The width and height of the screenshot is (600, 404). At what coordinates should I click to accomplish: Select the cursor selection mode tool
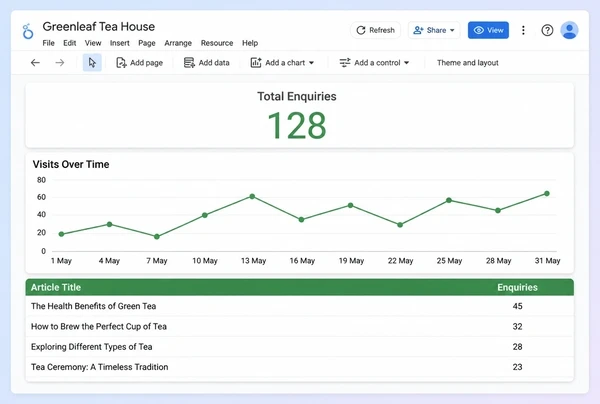[x=92, y=63]
